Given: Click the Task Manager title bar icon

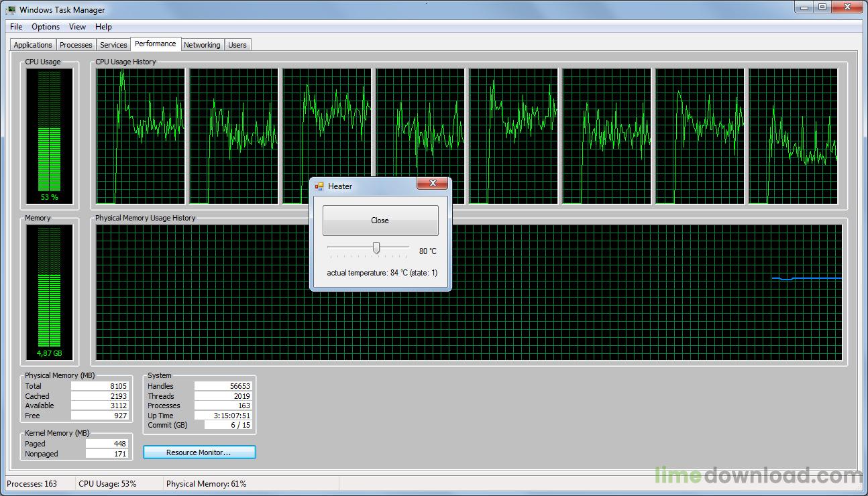Looking at the screenshot, I should click(x=11, y=10).
